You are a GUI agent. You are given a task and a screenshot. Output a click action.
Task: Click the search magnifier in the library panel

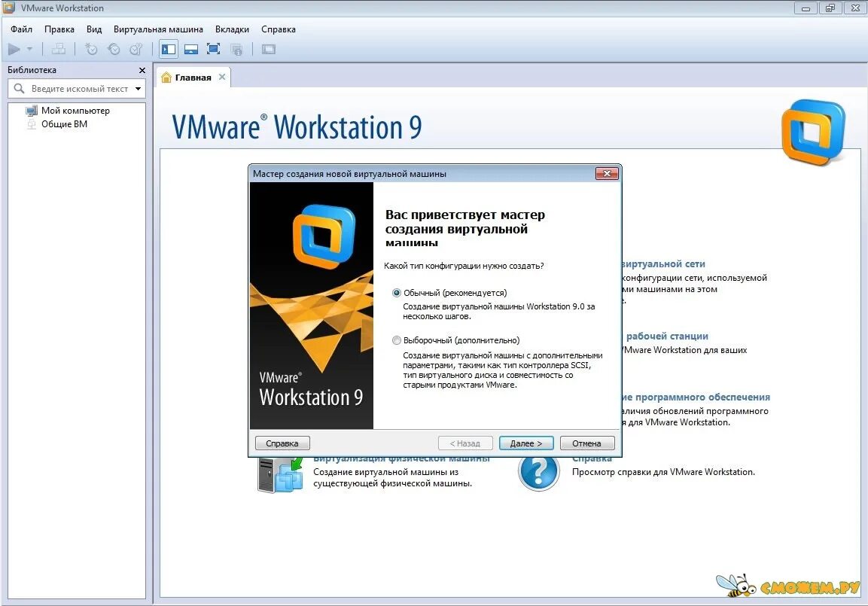pos(18,88)
